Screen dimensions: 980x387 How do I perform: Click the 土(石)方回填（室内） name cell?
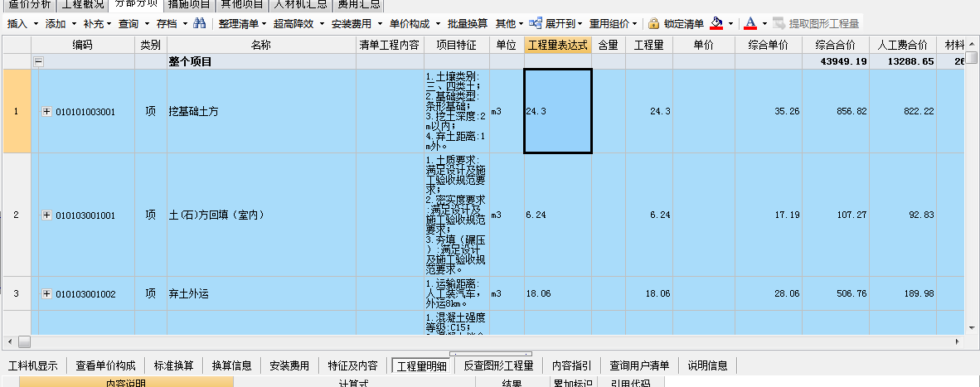click(x=261, y=215)
